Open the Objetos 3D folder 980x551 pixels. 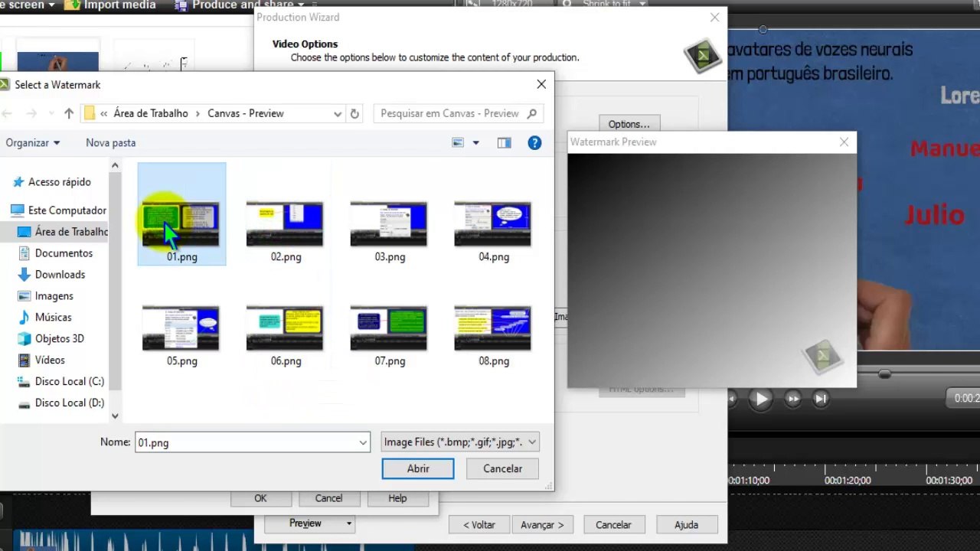51,339
